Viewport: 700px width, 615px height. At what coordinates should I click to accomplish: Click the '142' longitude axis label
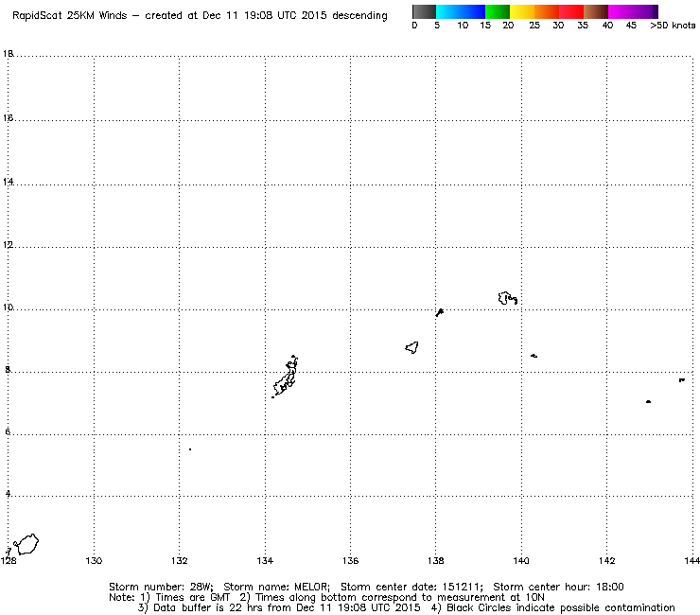click(606, 560)
